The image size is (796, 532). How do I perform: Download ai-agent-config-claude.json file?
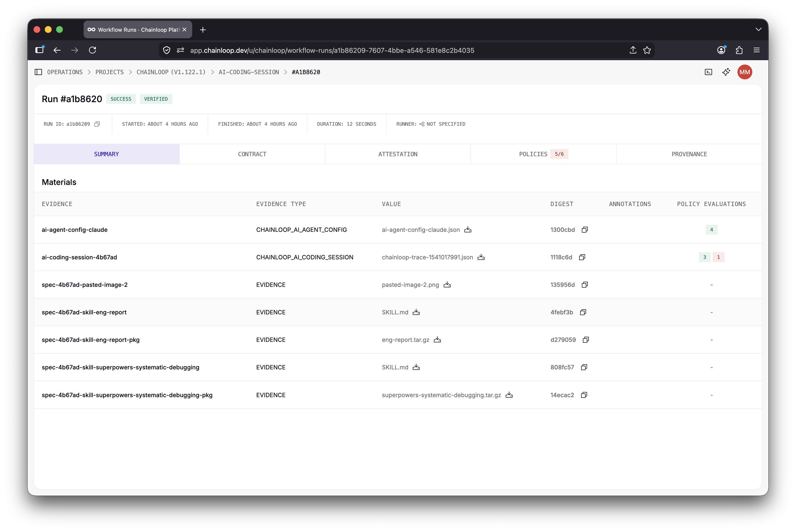pyautogui.click(x=468, y=230)
